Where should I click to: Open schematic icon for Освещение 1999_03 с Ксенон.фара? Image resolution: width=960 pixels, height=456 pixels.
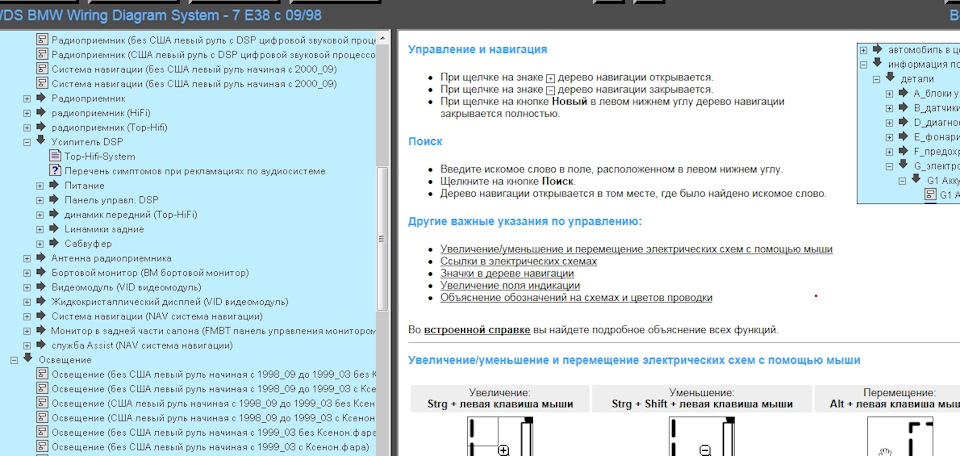tap(42, 447)
